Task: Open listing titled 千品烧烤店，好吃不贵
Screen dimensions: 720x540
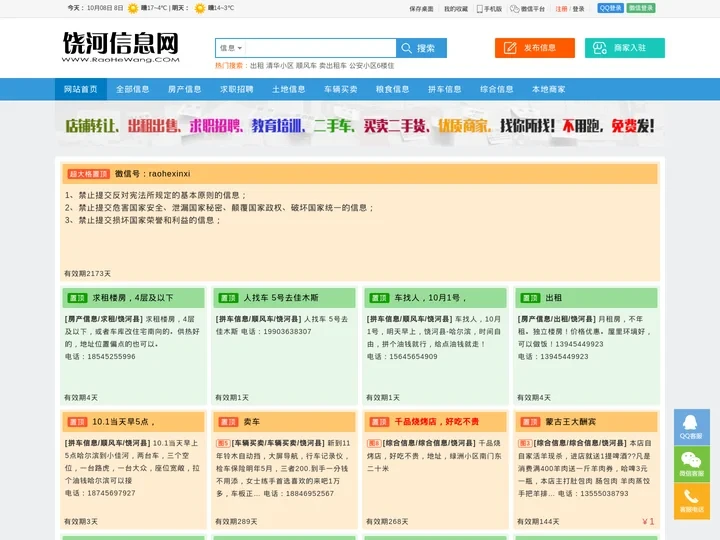Action: [x=437, y=422]
